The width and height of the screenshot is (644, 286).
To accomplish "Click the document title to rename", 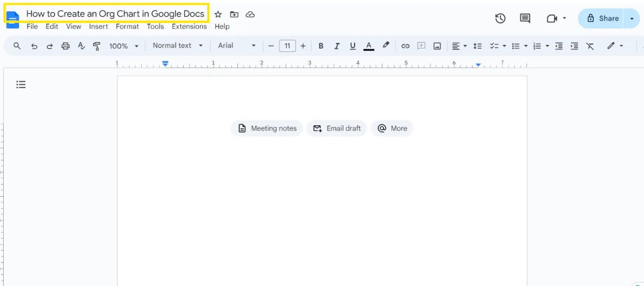I will click(x=115, y=14).
